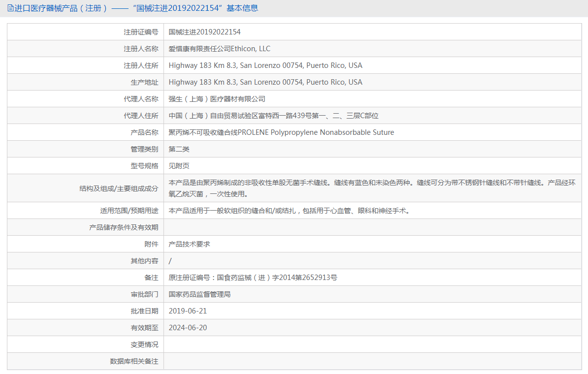Select agent name 强生（上海）医疗器材有限公司
Viewport: 588px width, 374px height.
[x=217, y=99]
